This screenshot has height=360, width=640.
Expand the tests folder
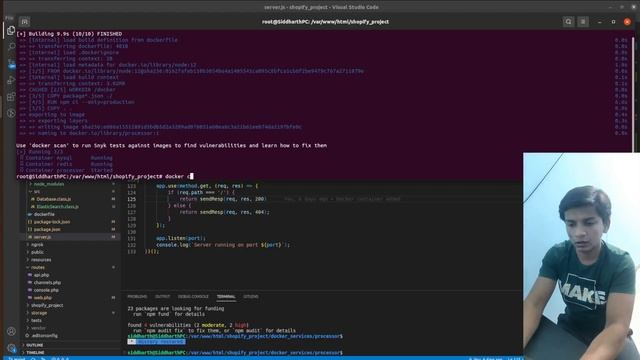pyautogui.click(x=36, y=320)
